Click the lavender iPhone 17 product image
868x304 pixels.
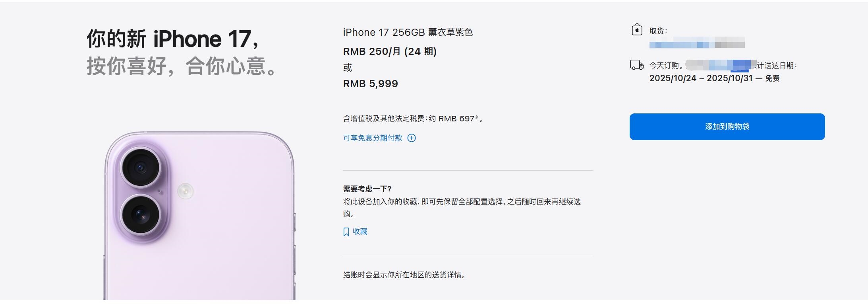(x=199, y=216)
